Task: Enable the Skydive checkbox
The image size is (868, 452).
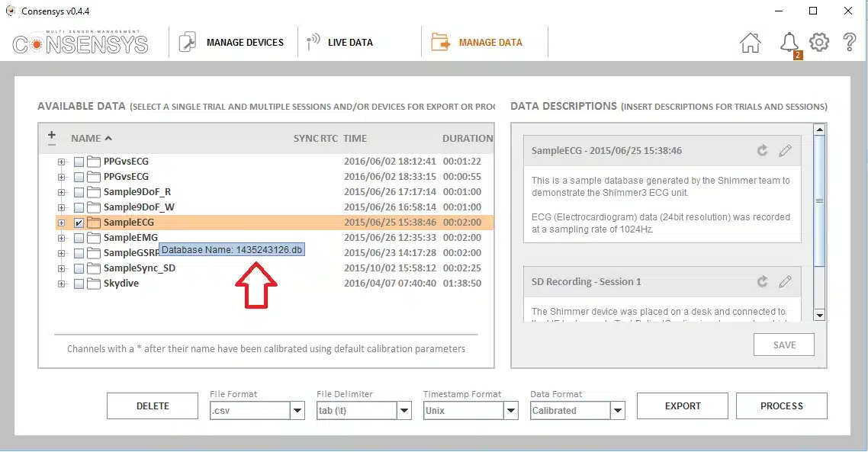Action: (x=79, y=284)
